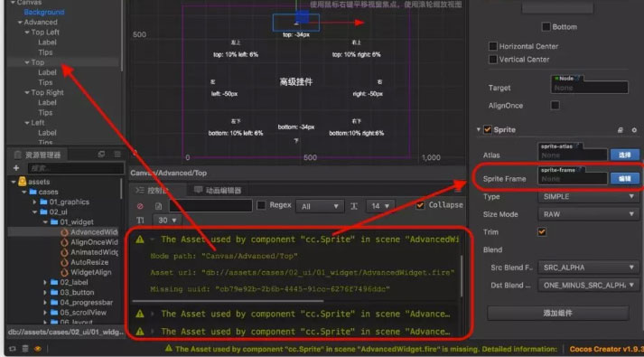Screen dimensions: 644x357
Task: Click the 03_button folder icon
Action: click(54, 292)
